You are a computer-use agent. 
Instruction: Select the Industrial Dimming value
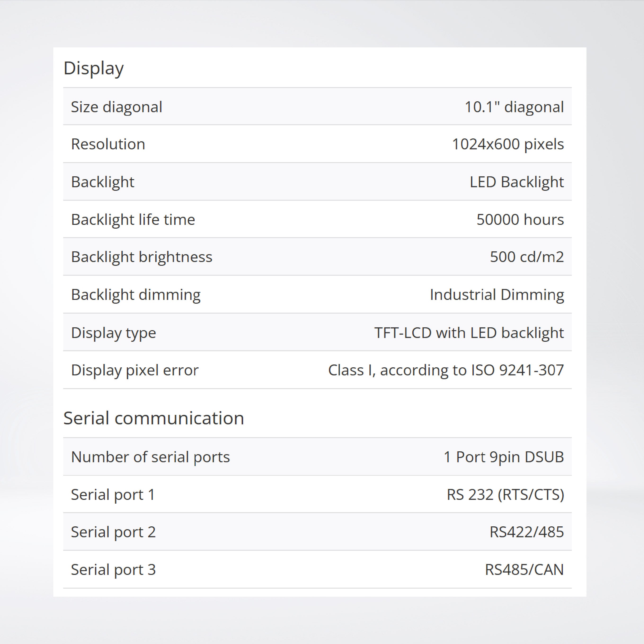click(497, 295)
